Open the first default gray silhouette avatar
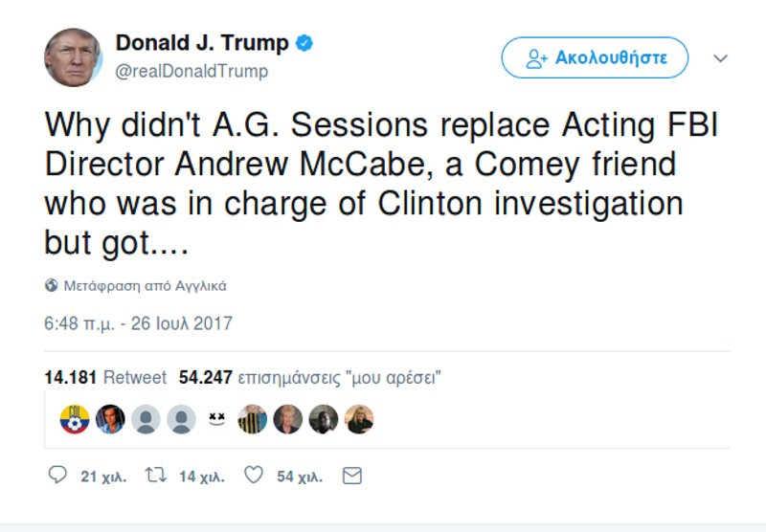This screenshot has height=532, width=766. [146, 419]
